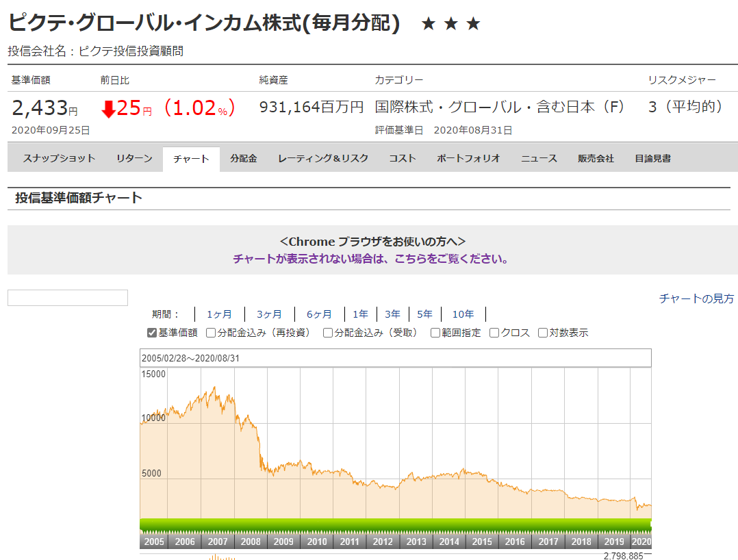Click the 2,798,885 value below the chart
The image size is (738, 560).
[623, 557]
